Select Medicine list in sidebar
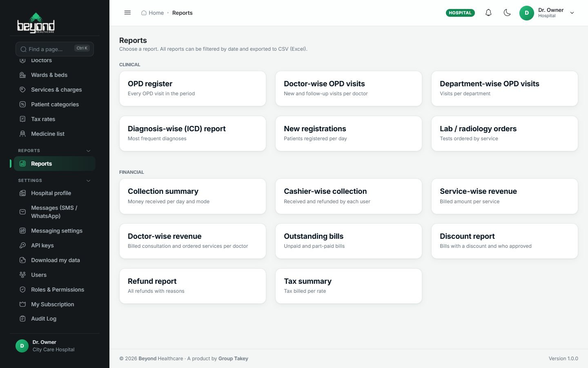The height and width of the screenshot is (368, 588). pos(55,134)
